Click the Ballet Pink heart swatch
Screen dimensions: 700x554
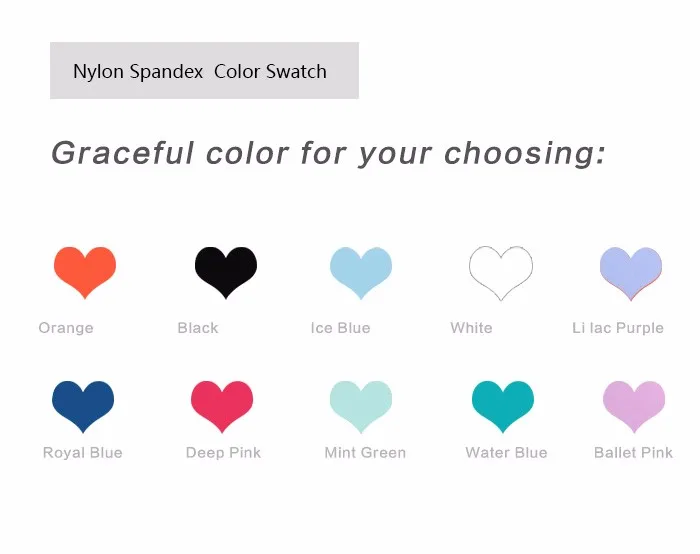coord(634,404)
